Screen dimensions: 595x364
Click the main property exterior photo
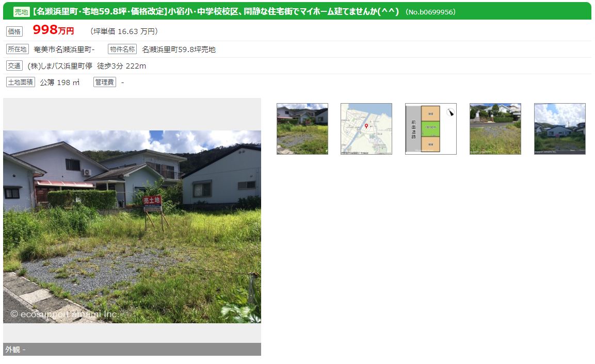pos(132,227)
